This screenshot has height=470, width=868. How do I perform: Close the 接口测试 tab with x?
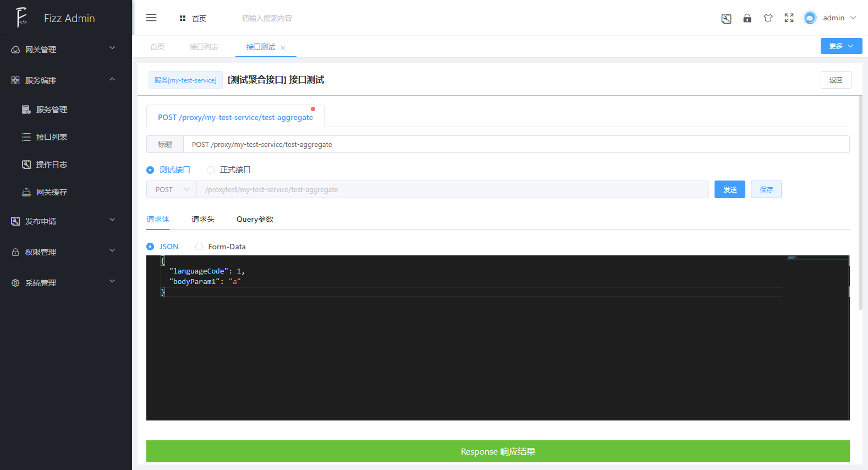tap(283, 48)
